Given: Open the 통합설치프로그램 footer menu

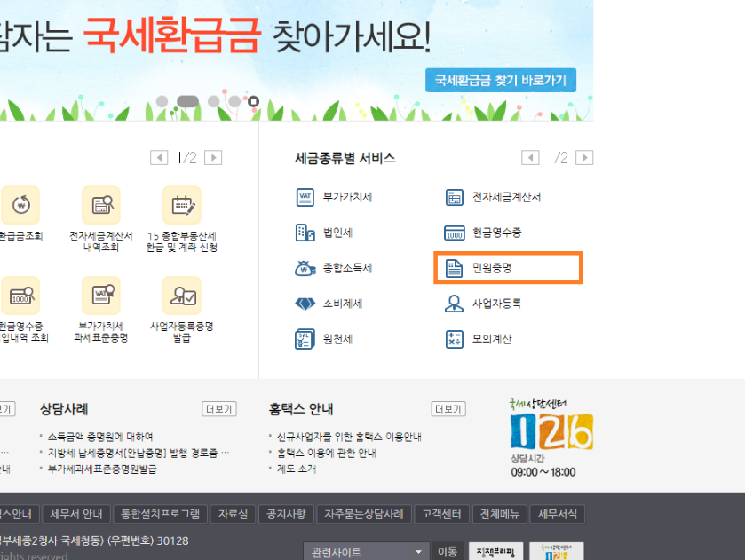Looking at the screenshot, I should click(160, 514).
